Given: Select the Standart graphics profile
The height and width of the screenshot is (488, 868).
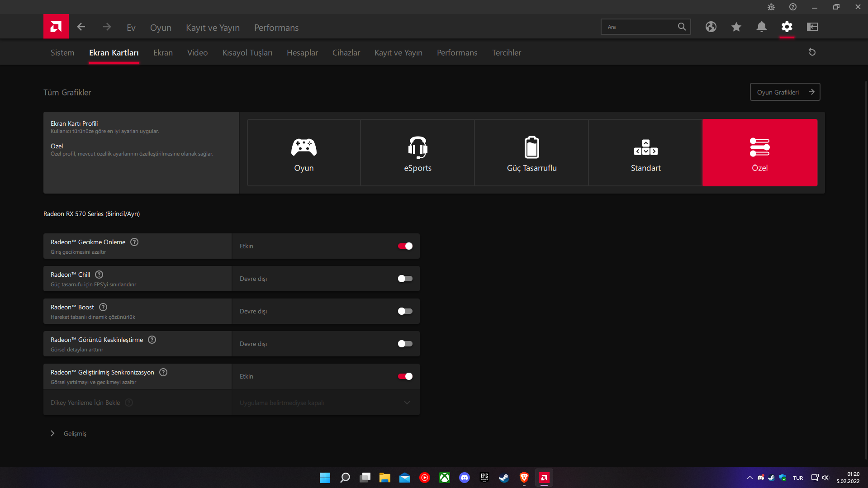Looking at the screenshot, I should [x=646, y=152].
